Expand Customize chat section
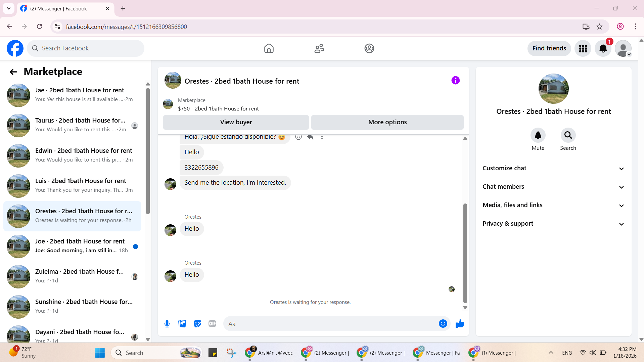This screenshot has height=362, width=644. 553,168
